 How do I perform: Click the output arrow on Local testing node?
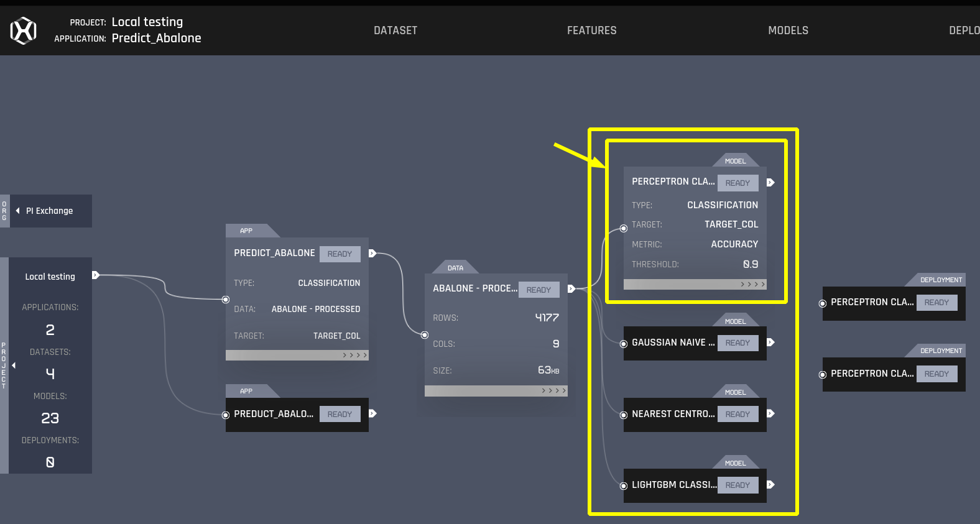pyautogui.click(x=96, y=275)
